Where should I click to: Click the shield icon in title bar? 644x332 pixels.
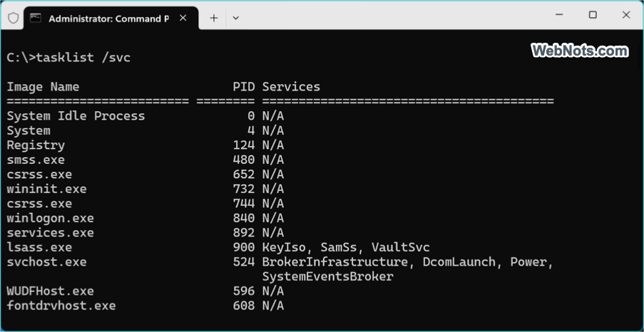[13, 18]
